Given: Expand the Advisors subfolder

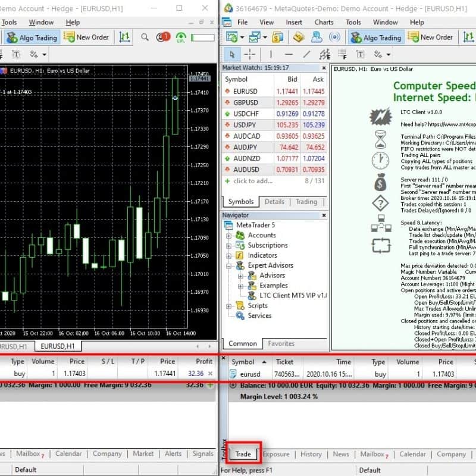Looking at the screenshot, I should (240, 276).
